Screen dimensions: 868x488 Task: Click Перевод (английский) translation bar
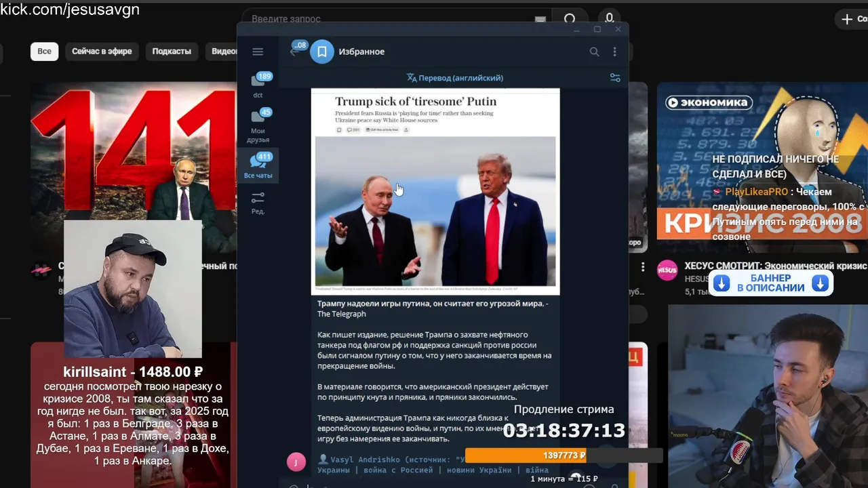(x=454, y=78)
